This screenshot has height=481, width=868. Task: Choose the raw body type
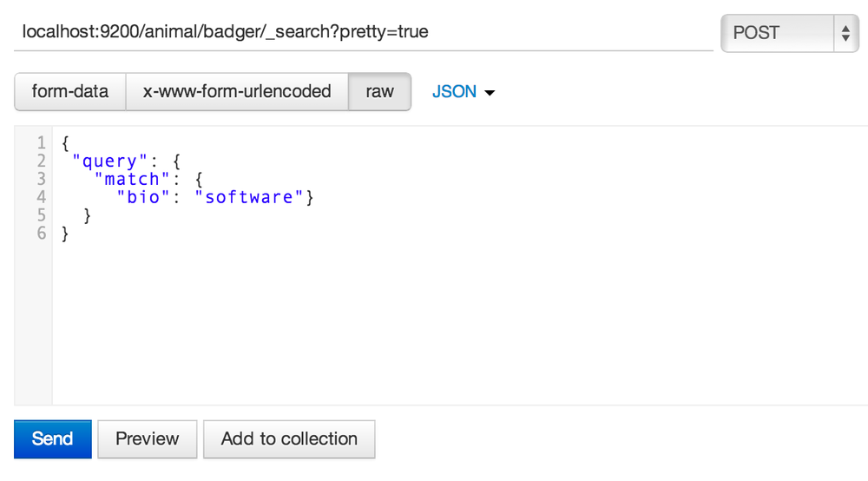(379, 91)
